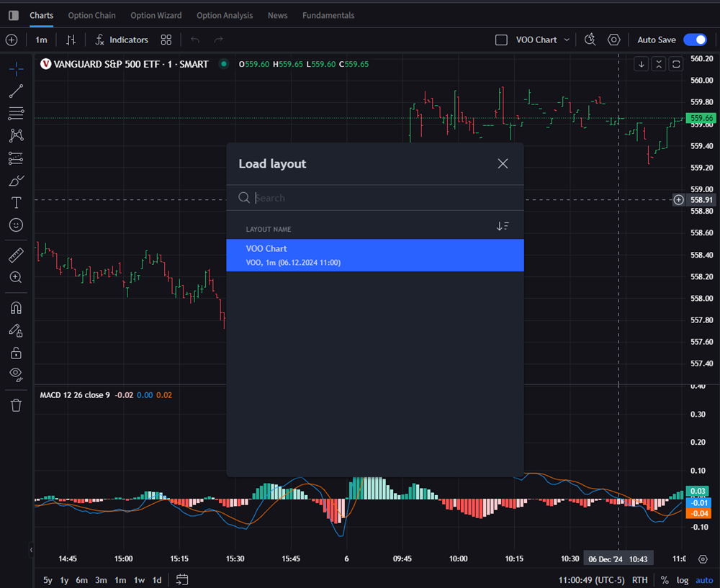Click the move pane down arrow

tap(642, 64)
